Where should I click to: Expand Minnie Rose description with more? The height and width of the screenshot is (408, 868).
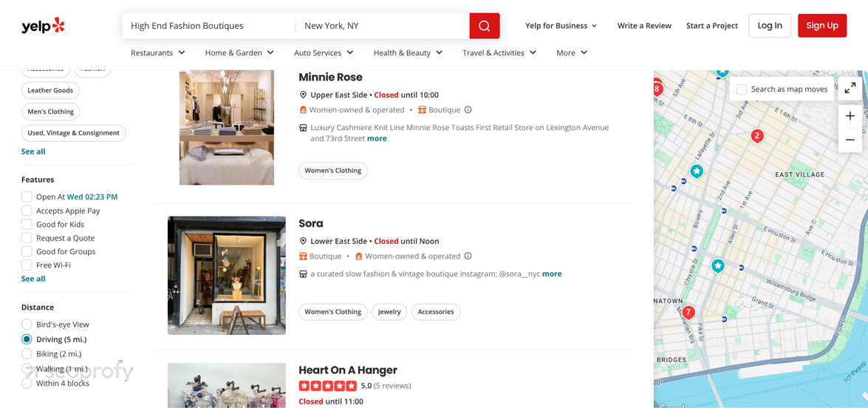tap(377, 138)
